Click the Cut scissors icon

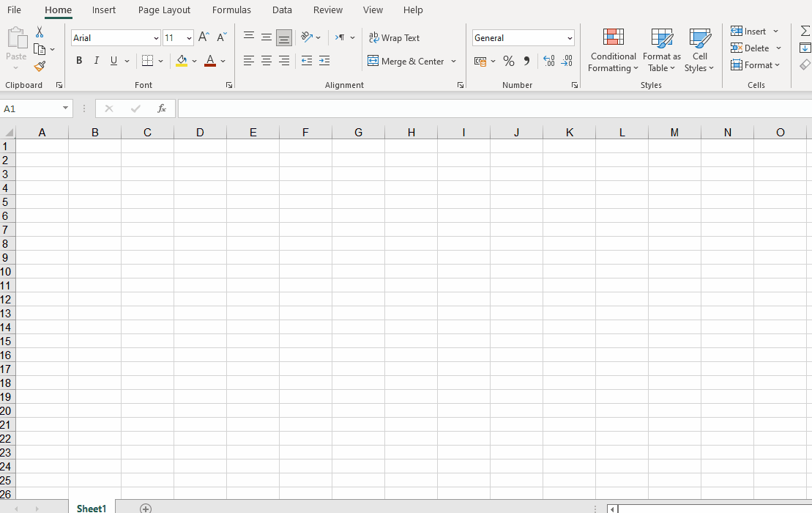point(40,32)
